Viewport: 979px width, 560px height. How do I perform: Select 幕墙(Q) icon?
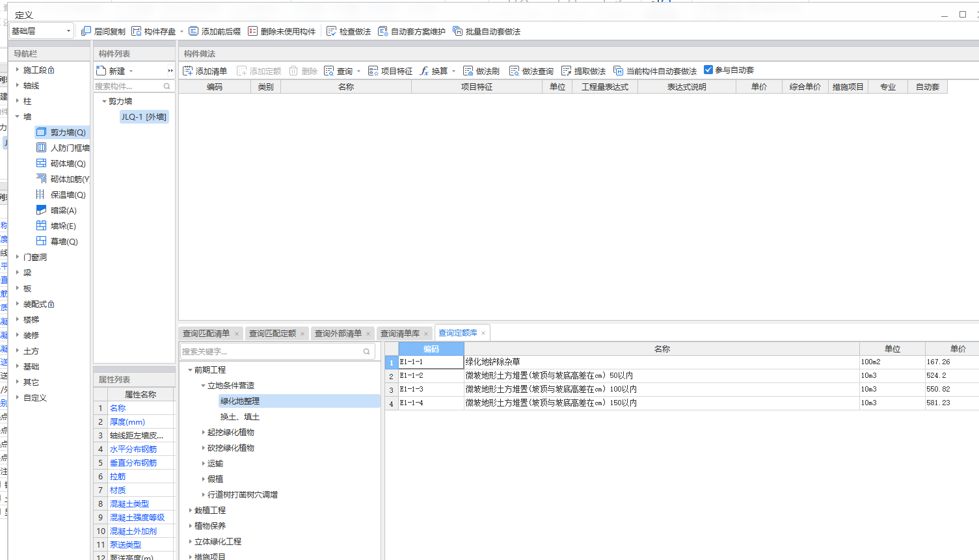click(41, 241)
